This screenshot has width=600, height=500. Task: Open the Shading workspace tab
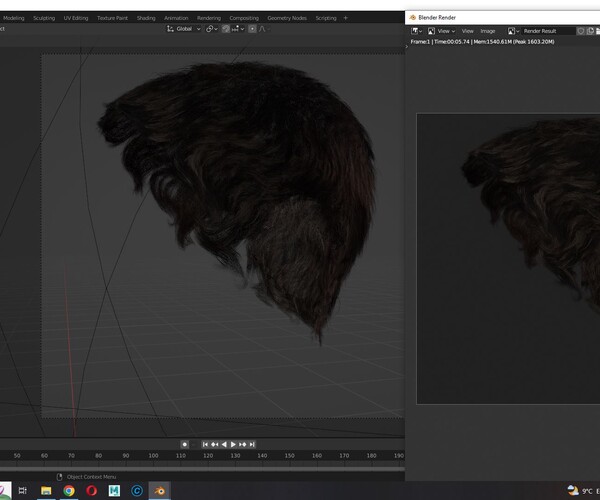[x=146, y=18]
